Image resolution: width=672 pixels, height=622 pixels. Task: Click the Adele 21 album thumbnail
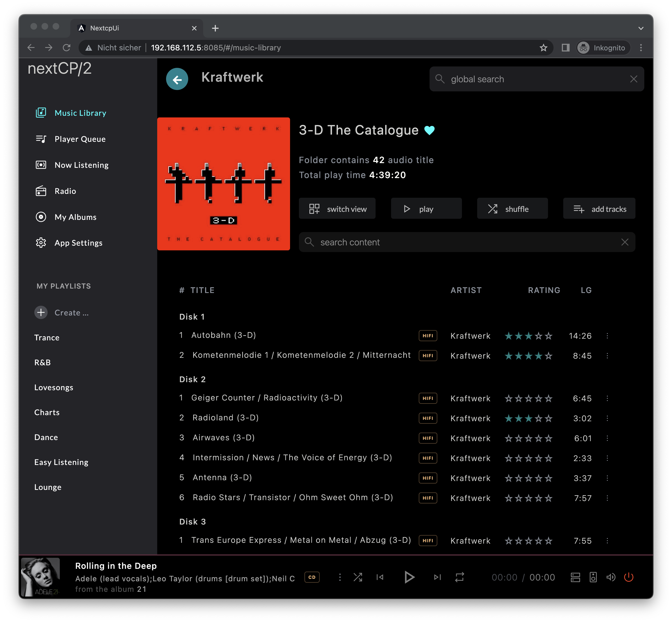coord(40,577)
